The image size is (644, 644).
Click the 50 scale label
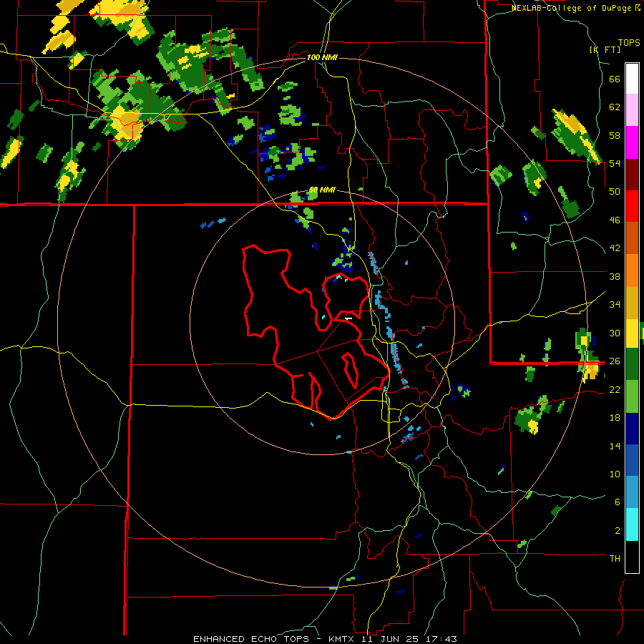click(x=615, y=192)
